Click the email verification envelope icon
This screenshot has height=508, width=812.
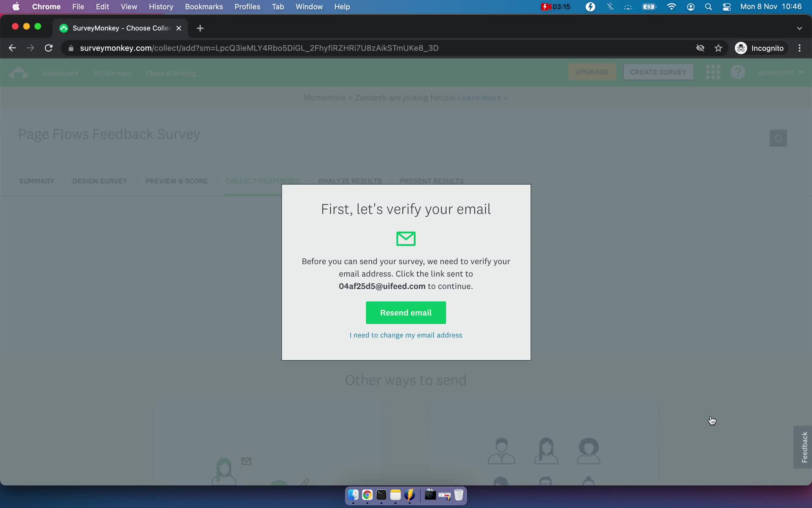[x=406, y=239]
